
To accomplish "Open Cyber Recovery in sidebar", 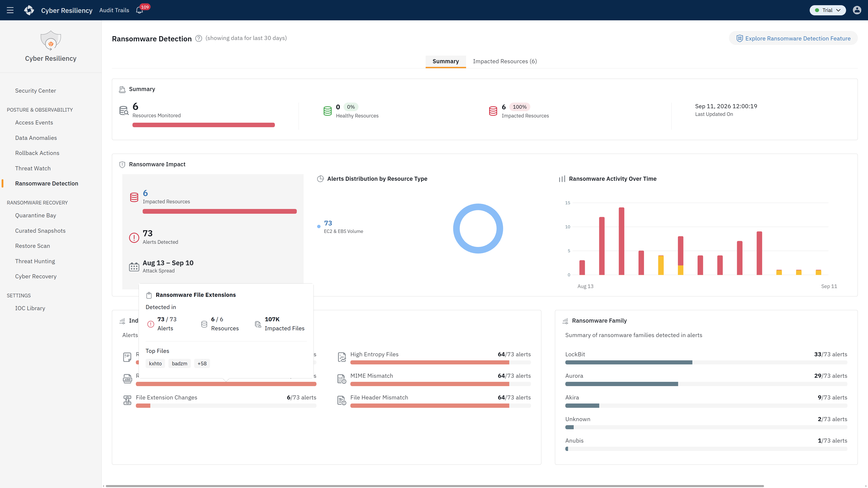I will pos(36,277).
